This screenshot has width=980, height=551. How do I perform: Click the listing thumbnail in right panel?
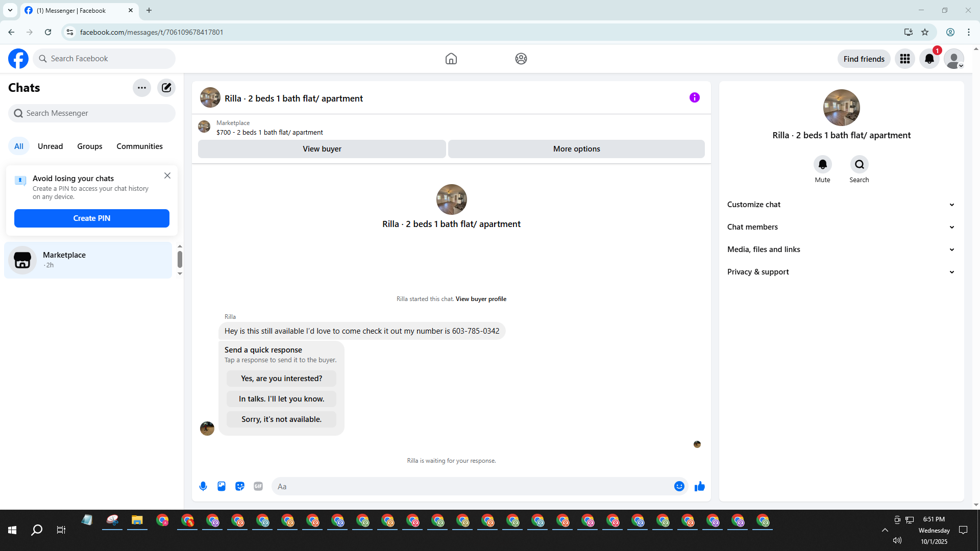[841, 108]
